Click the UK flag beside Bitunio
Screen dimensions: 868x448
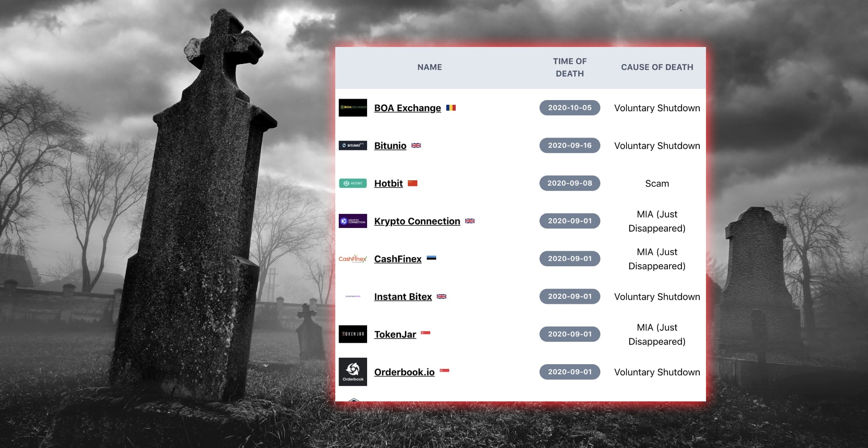point(416,145)
